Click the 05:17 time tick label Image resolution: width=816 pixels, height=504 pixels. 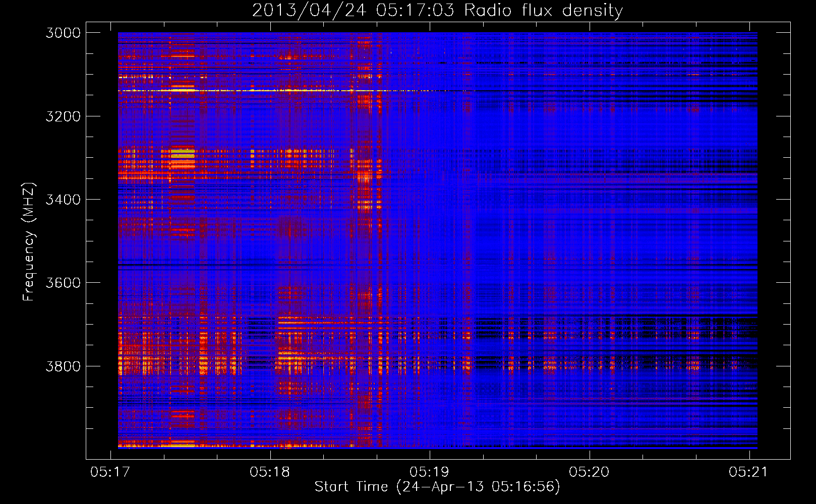[110, 472]
